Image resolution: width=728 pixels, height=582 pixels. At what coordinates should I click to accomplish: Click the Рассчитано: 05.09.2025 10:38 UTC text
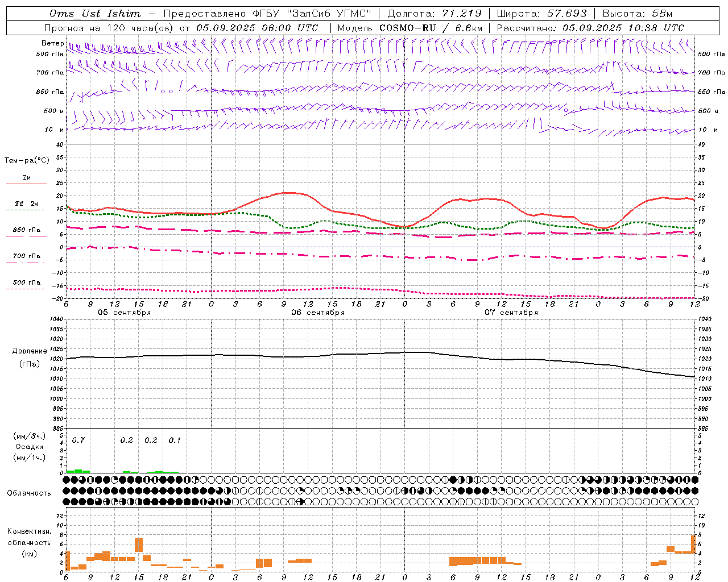tap(590, 28)
